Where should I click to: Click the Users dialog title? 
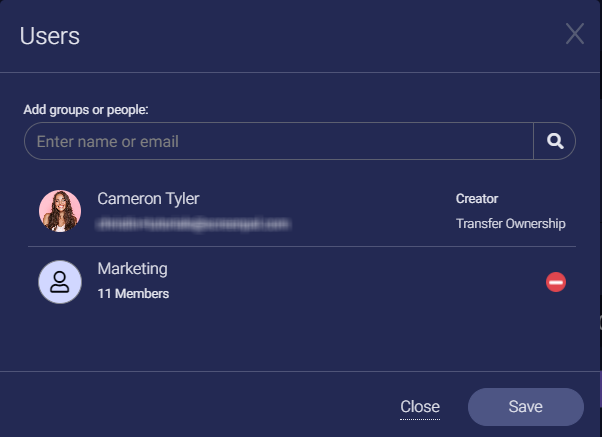click(50, 37)
